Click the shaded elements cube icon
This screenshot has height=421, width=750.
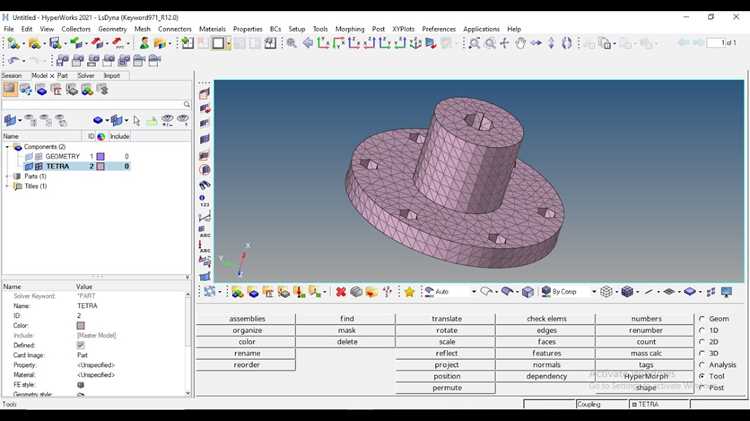[628, 292]
